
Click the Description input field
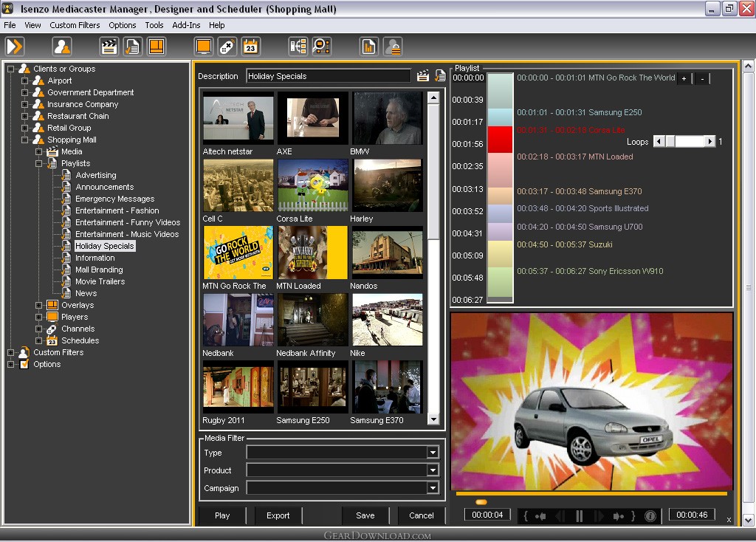pyautogui.click(x=329, y=76)
